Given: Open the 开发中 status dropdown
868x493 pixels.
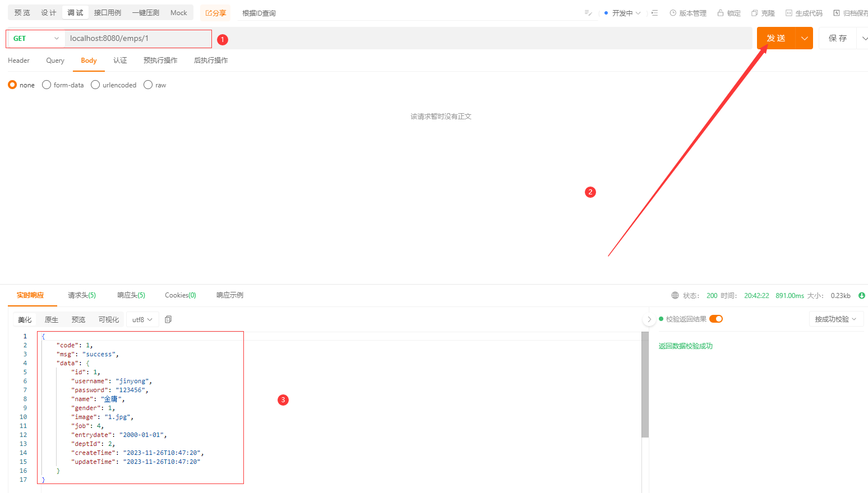Looking at the screenshot, I should (622, 13).
